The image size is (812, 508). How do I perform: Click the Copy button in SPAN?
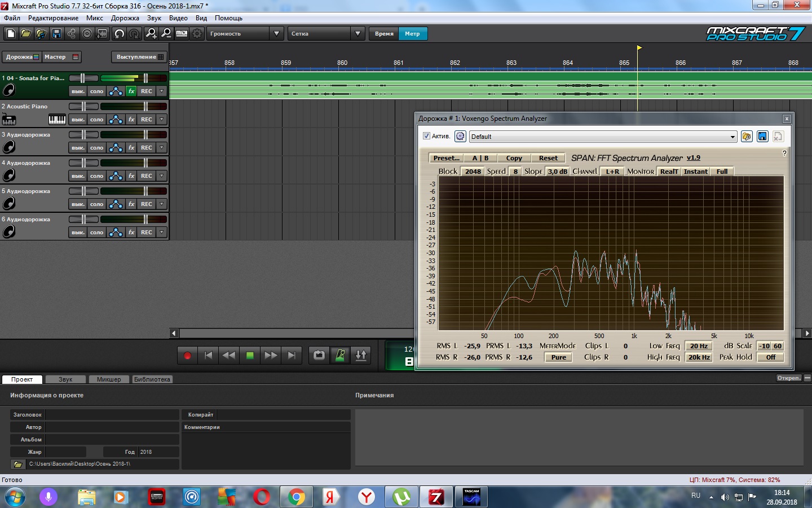(x=514, y=158)
